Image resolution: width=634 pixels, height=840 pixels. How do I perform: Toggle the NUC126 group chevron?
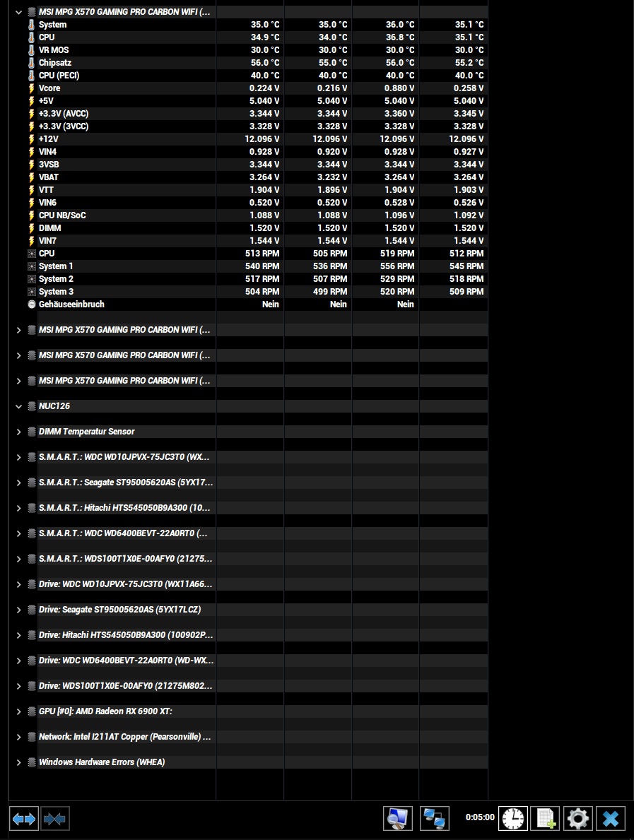pos(19,406)
